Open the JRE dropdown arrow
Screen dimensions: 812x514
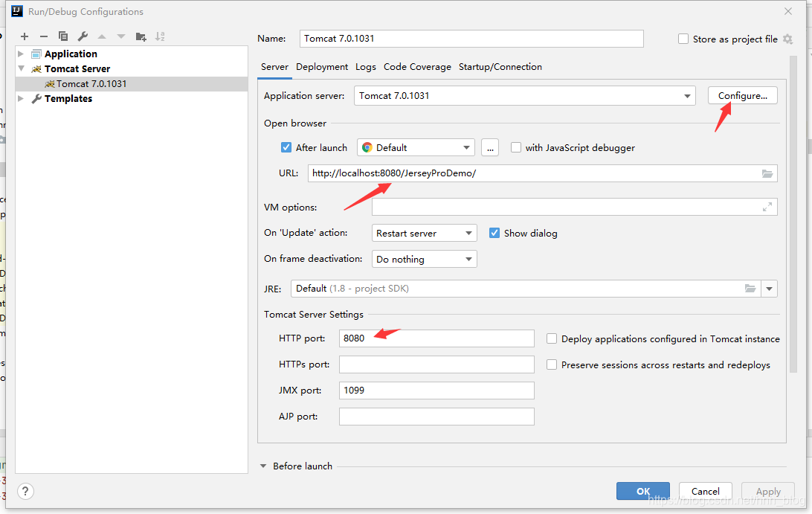[x=769, y=289]
